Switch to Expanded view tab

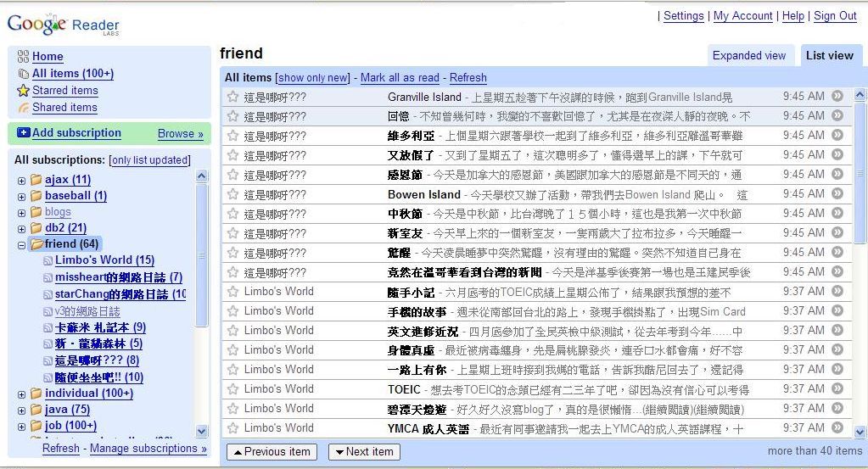(749, 55)
